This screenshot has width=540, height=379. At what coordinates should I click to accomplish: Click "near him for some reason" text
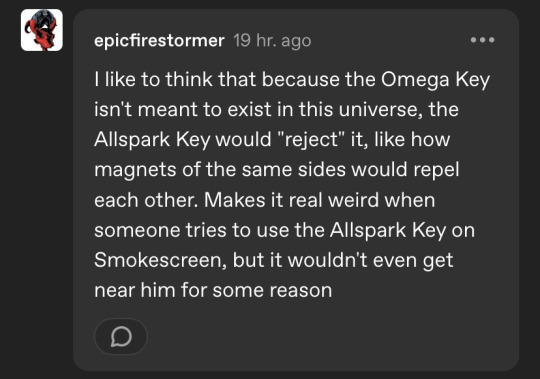(213, 290)
